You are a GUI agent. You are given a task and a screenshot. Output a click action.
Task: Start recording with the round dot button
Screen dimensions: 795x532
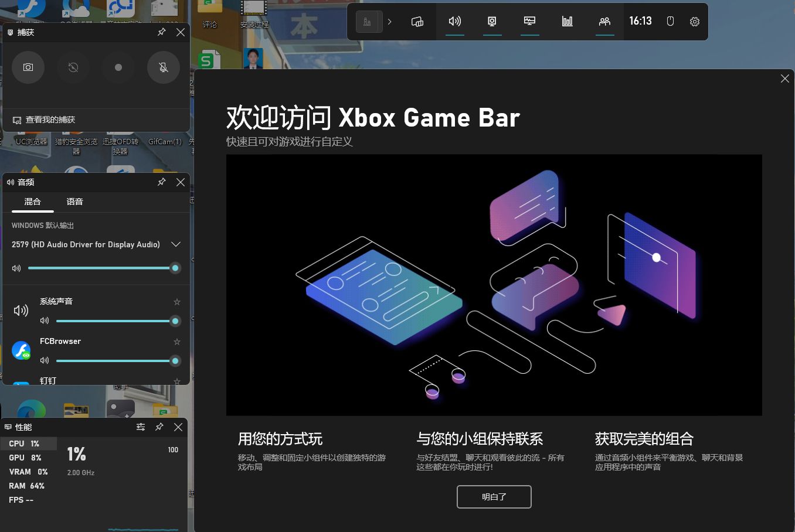pyautogui.click(x=118, y=67)
